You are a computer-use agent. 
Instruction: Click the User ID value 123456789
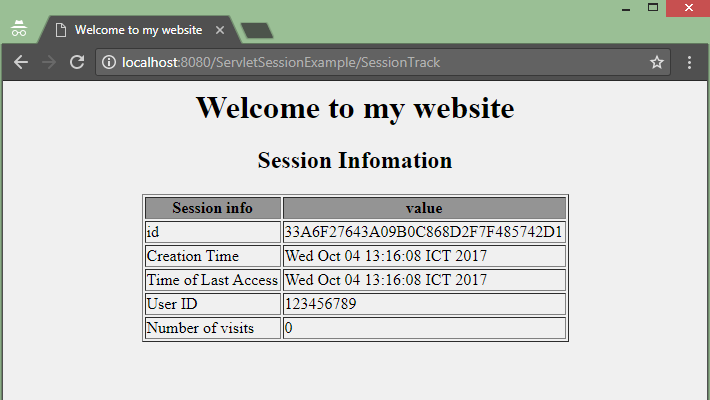320,304
